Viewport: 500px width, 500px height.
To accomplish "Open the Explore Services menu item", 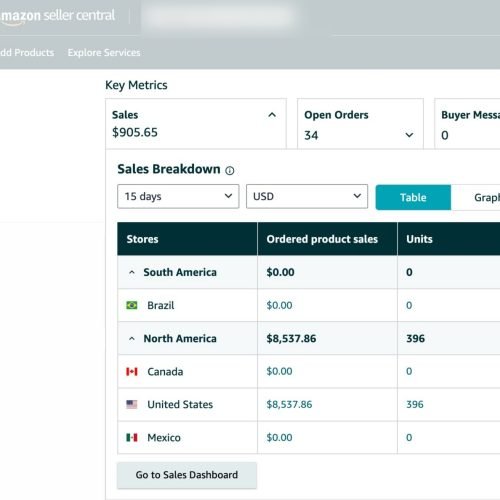I will click(104, 53).
